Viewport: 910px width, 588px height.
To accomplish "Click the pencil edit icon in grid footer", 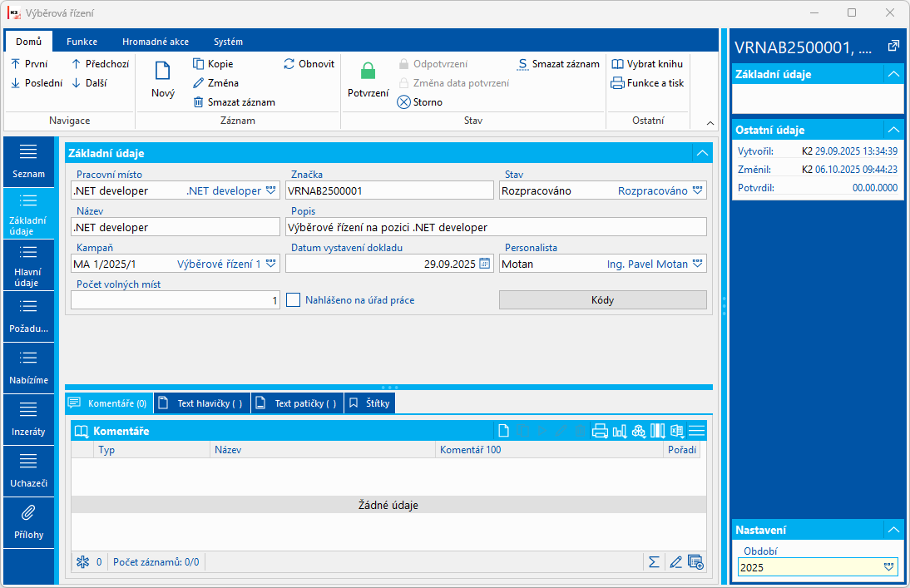I will coord(675,562).
